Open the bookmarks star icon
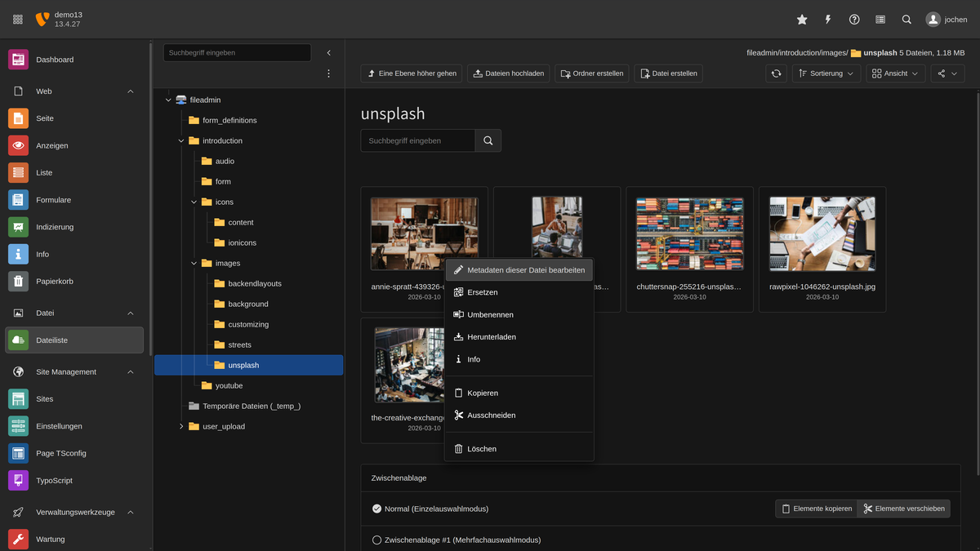 [801, 19]
